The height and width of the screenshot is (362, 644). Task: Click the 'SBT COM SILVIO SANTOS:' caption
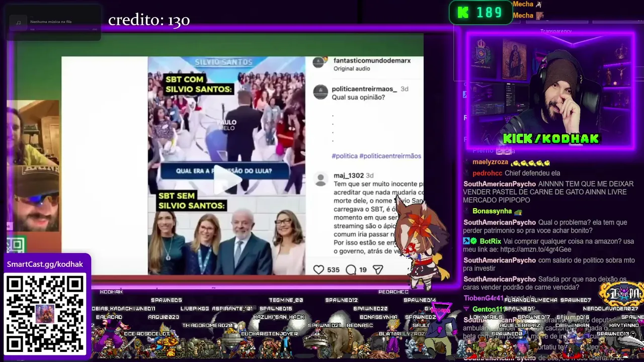[198, 84]
